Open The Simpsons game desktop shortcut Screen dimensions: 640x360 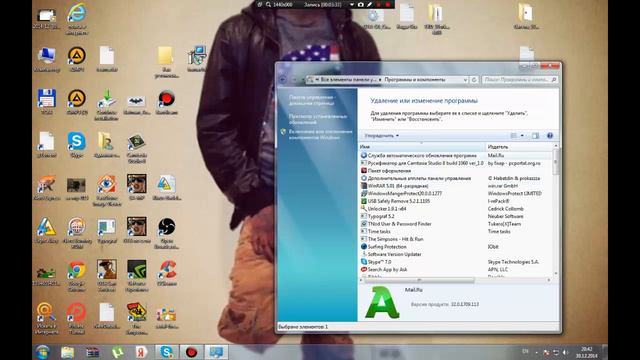[x=137, y=318]
